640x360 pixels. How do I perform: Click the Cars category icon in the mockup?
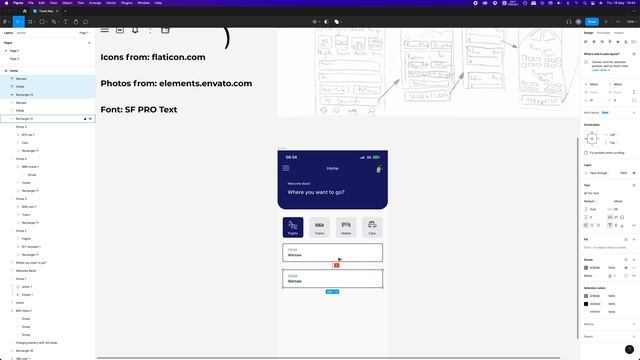[372, 227]
